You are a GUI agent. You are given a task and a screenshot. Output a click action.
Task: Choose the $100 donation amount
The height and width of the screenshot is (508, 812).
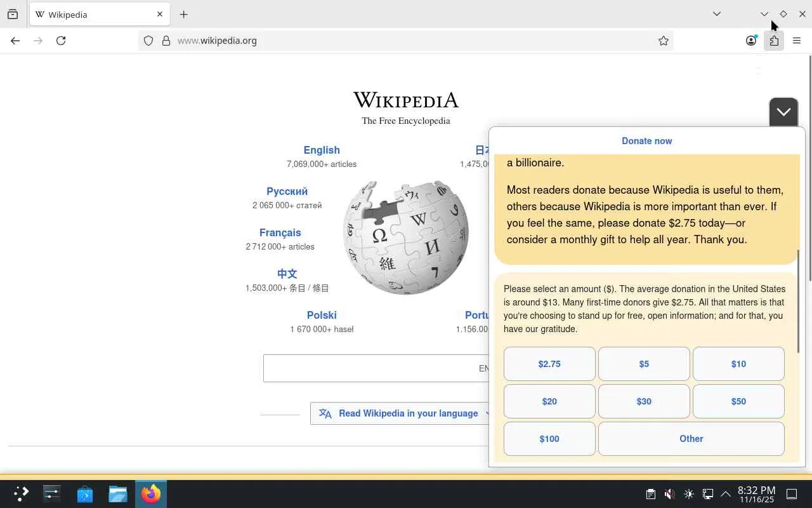tap(549, 439)
